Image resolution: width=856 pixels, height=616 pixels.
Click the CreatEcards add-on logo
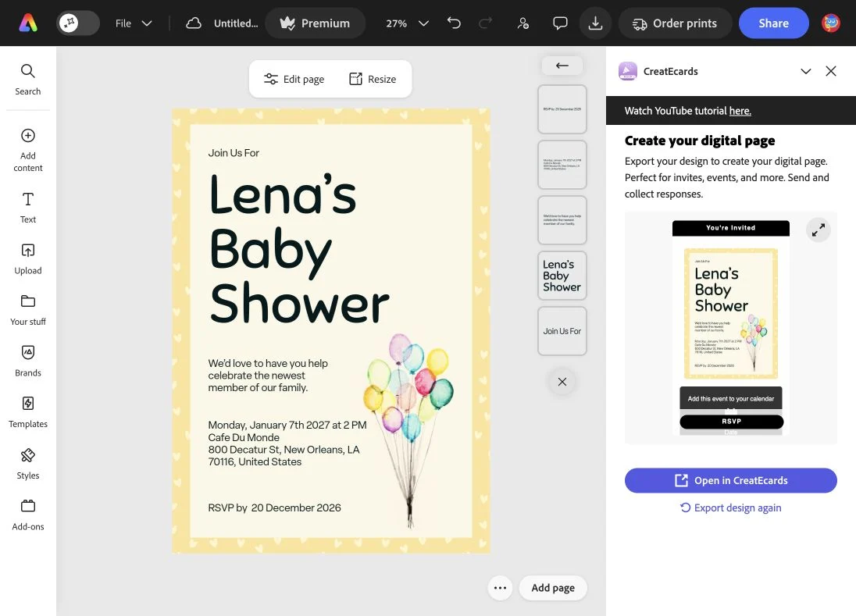[628, 72]
